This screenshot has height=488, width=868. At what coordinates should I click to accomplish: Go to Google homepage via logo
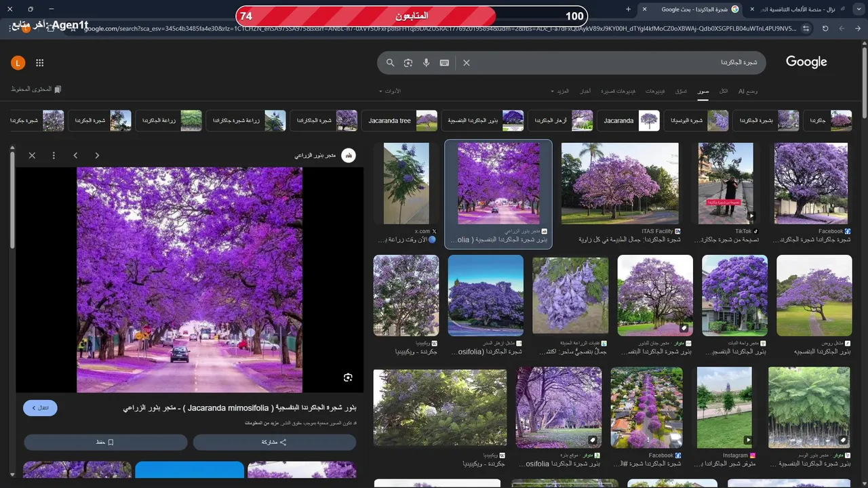pos(806,62)
